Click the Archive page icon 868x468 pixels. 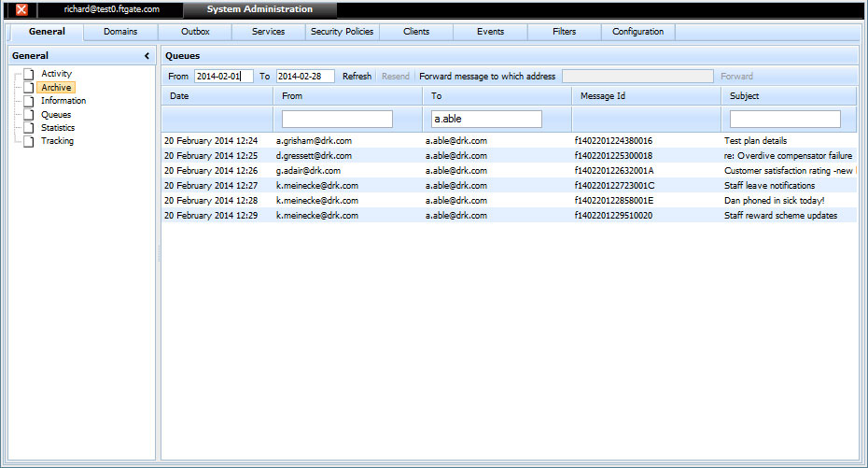29,88
